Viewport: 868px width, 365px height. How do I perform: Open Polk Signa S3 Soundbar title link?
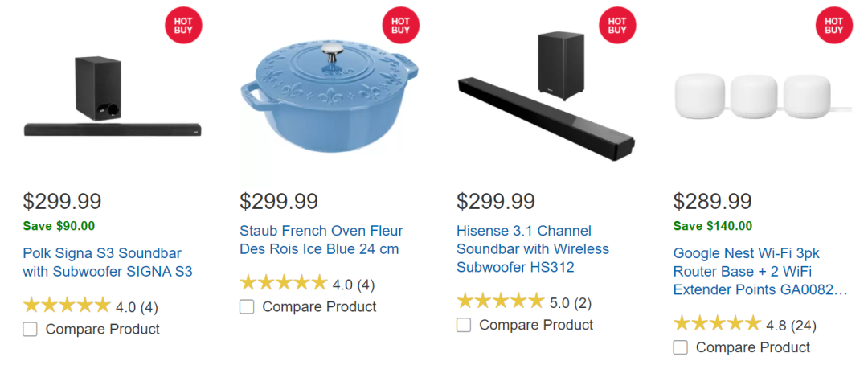click(108, 263)
